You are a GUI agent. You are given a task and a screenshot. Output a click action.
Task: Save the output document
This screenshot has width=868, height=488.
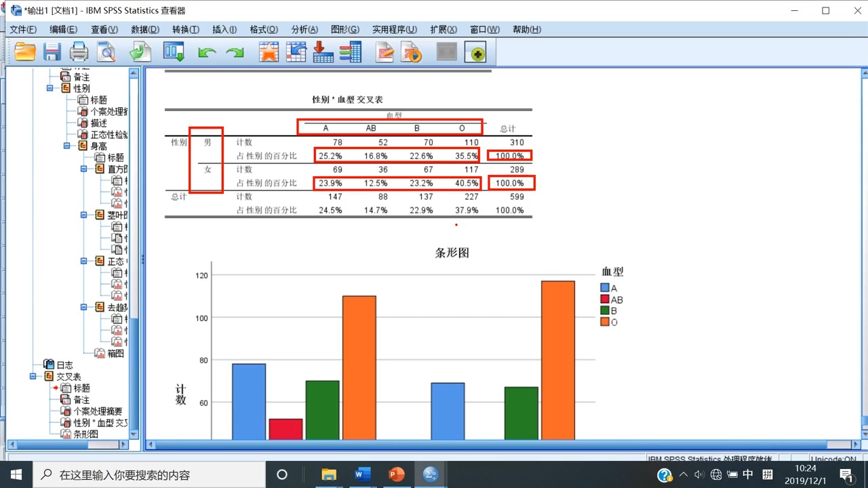(x=52, y=52)
